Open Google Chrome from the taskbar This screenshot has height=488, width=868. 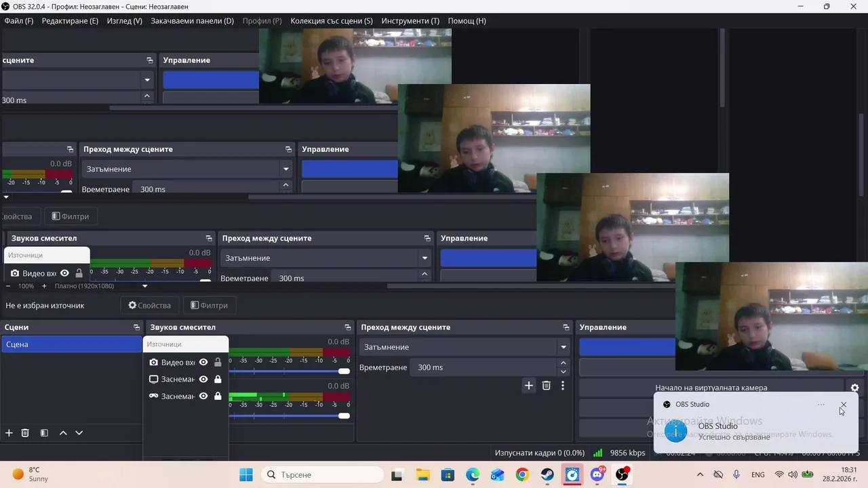tap(522, 475)
